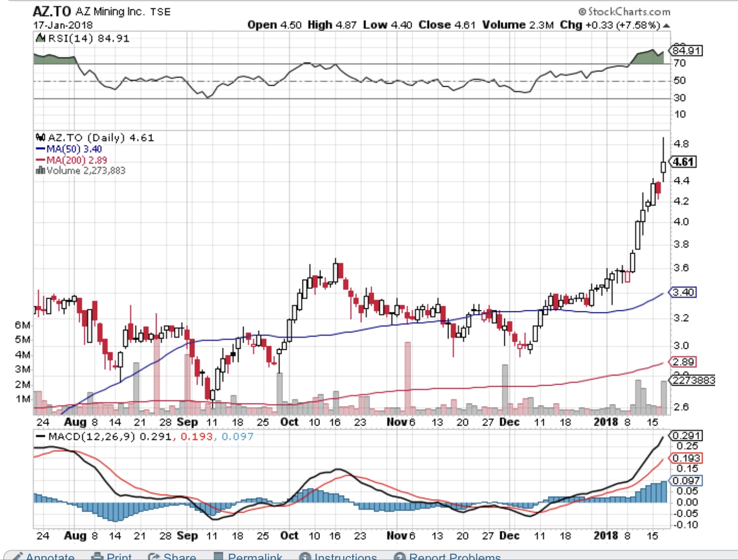738x560 pixels.
Task: Click the Volume 2,273,883 legend label
Action: (86, 170)
